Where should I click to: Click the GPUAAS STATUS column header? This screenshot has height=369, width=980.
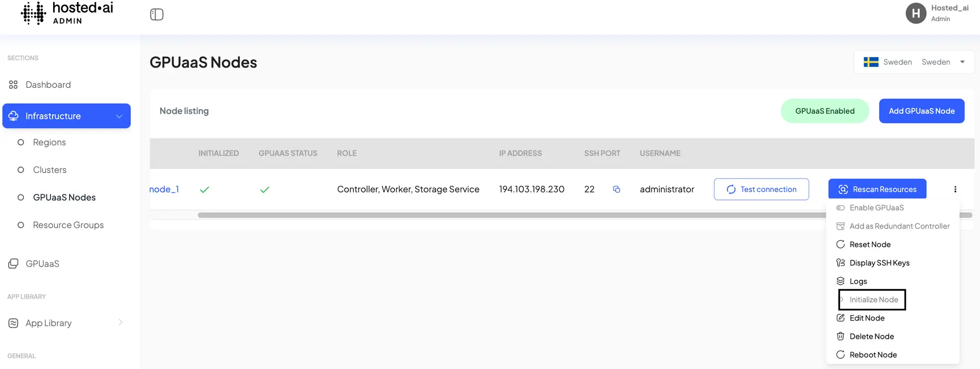click(288, 153)
